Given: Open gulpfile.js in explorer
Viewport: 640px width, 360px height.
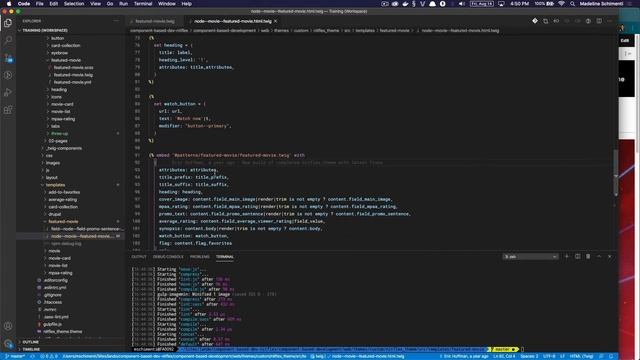Looking at the screenshot, I should pyautogui.click(x=52, y=324).
